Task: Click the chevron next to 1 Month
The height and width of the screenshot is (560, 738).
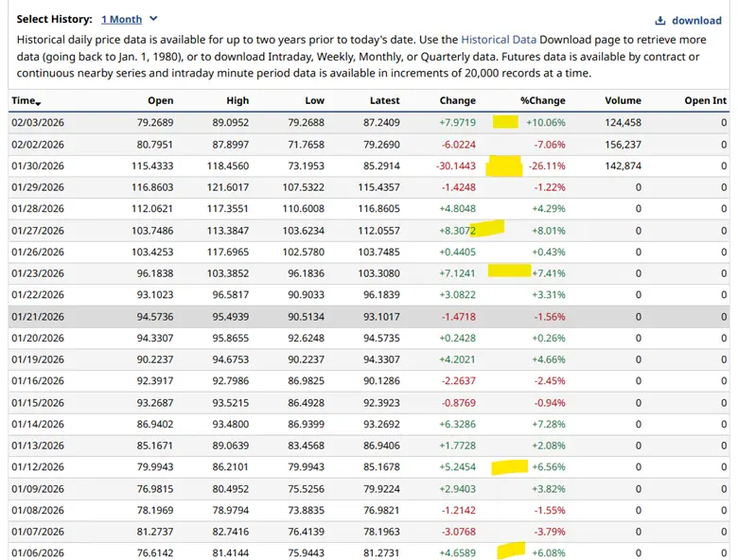Action: (x=153, y=19)
